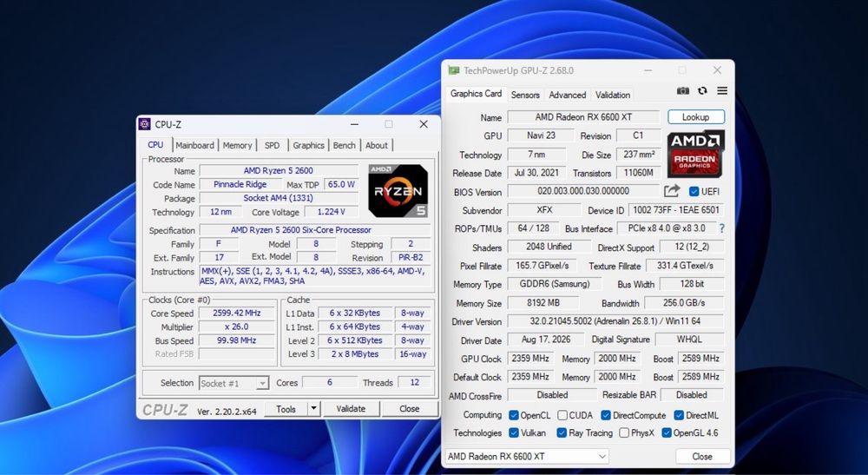Click the Digital Signature WHQL value
Screen dimensions: 868x475
[689, 339]
